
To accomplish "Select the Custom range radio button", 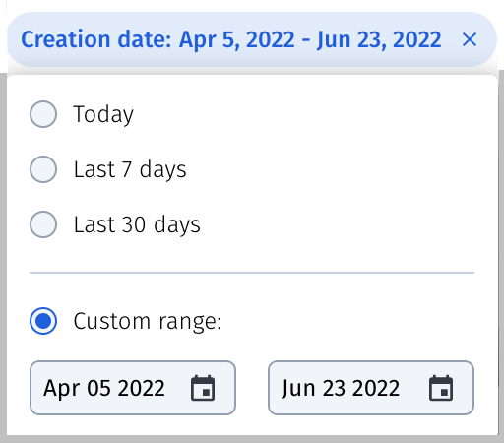I will (x=43, y=321).
